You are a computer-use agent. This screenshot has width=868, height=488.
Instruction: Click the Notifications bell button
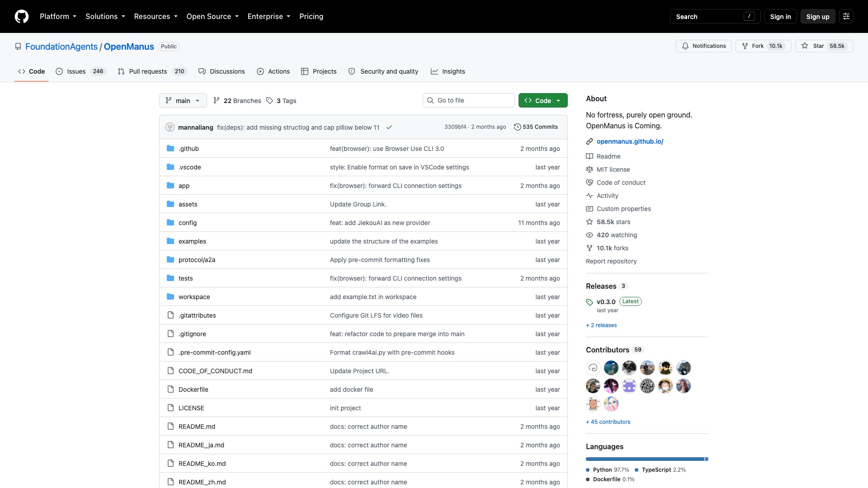tap(704, 46)
